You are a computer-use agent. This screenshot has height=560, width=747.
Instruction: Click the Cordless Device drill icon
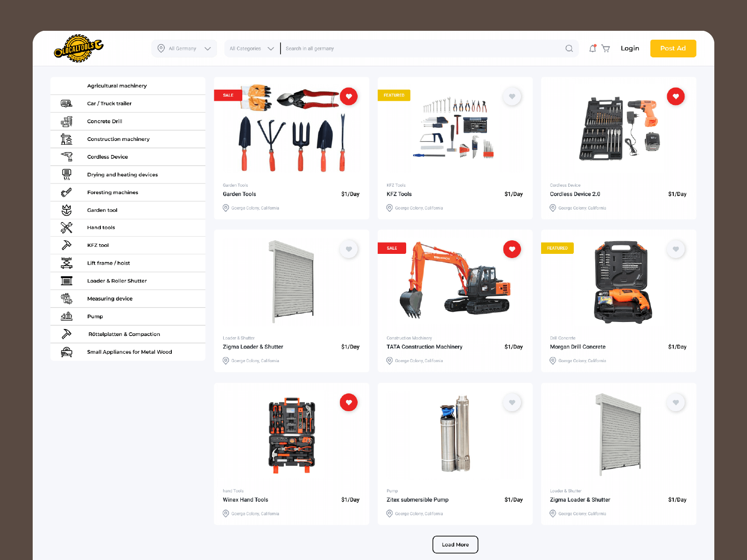click(67, 157)
